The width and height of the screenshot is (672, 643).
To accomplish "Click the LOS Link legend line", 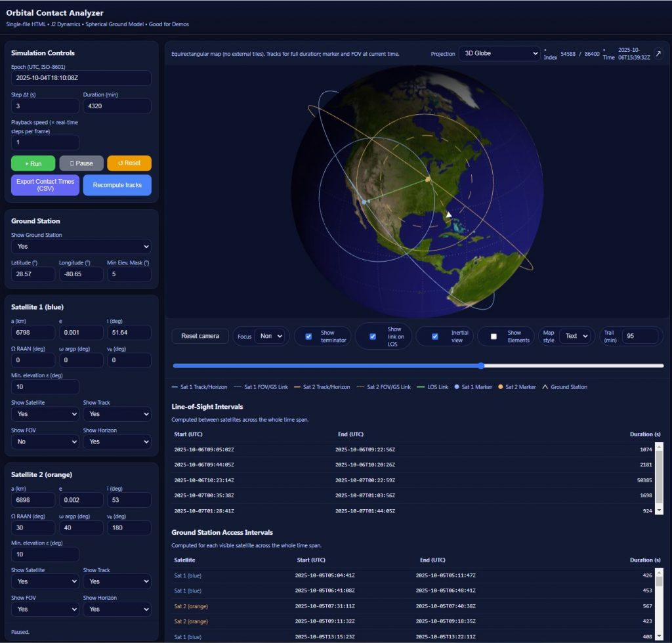I will click(x=421, y=387).
